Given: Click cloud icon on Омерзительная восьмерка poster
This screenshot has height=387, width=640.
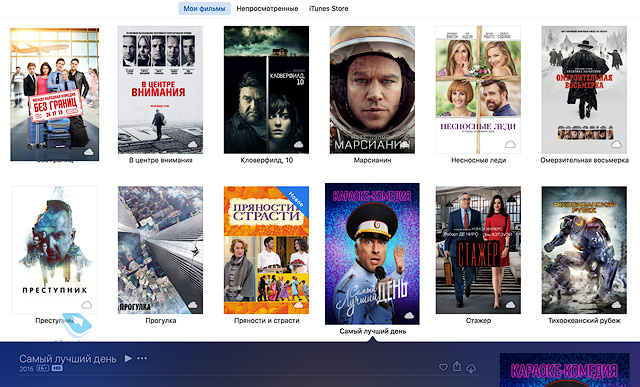Looking at the screenshot, I should click(616, 144).
